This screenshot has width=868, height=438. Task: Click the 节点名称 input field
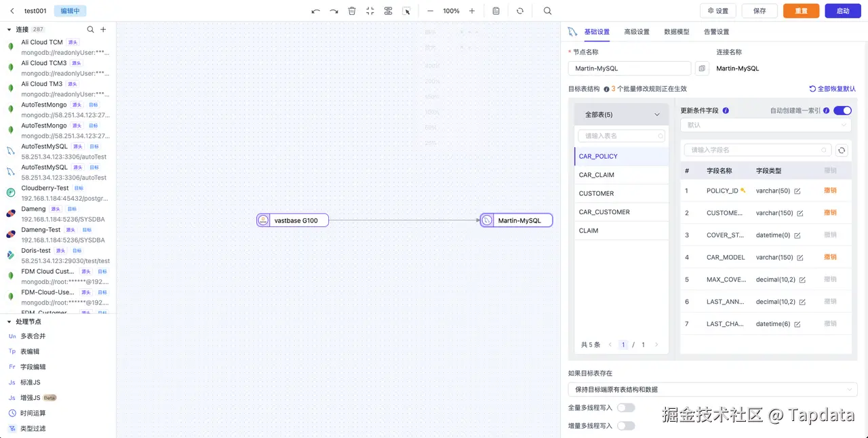(629, 68)
